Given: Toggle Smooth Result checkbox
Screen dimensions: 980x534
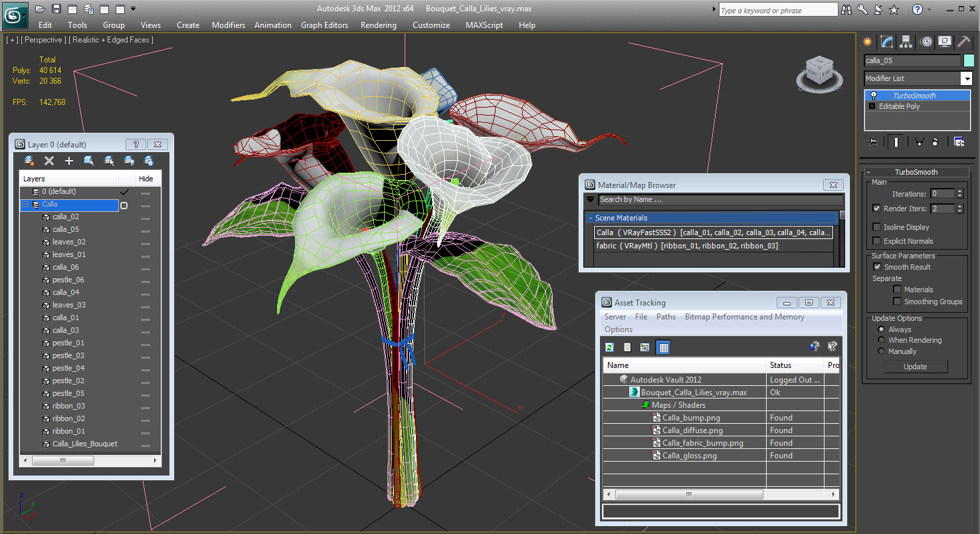Looking at the screenshot, I should (877, 267).
